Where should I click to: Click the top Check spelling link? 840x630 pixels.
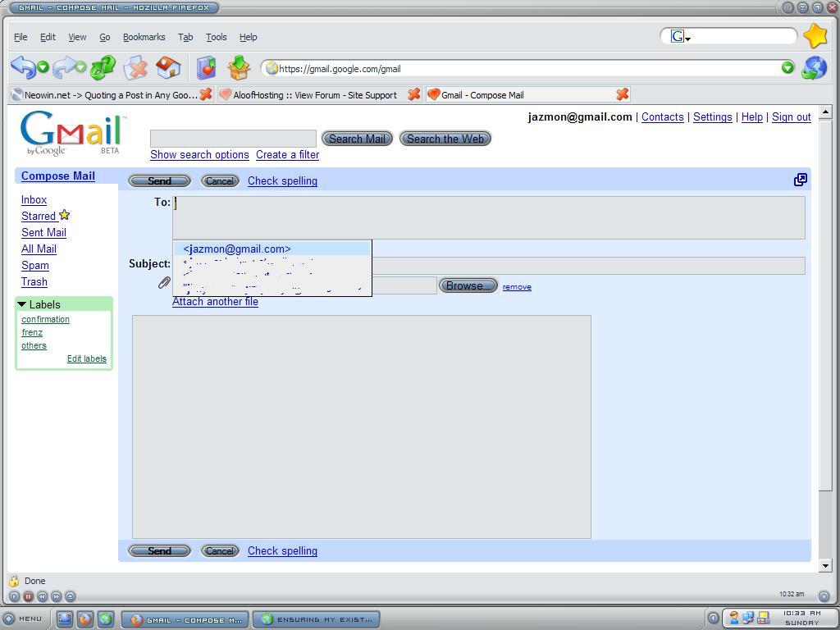click(282, 181)
